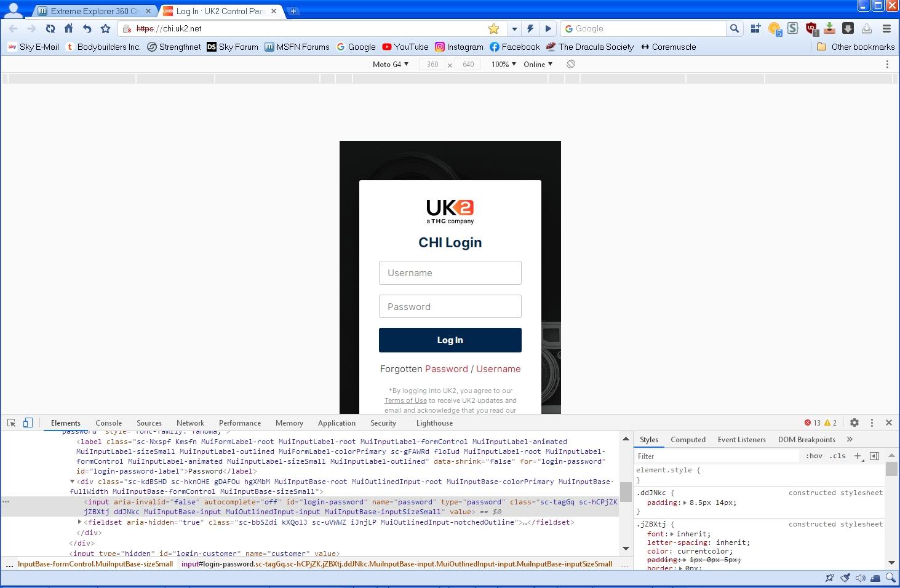Open the Terms of Use link

(x=405, y=400)
